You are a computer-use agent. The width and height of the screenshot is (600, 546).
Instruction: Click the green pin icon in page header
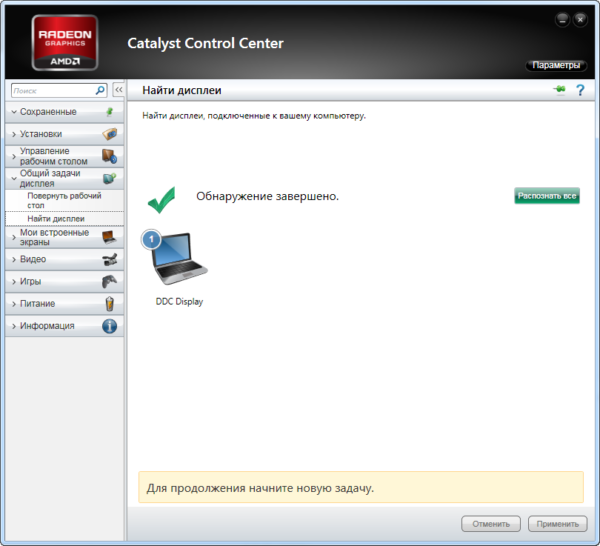pos(559,90)
